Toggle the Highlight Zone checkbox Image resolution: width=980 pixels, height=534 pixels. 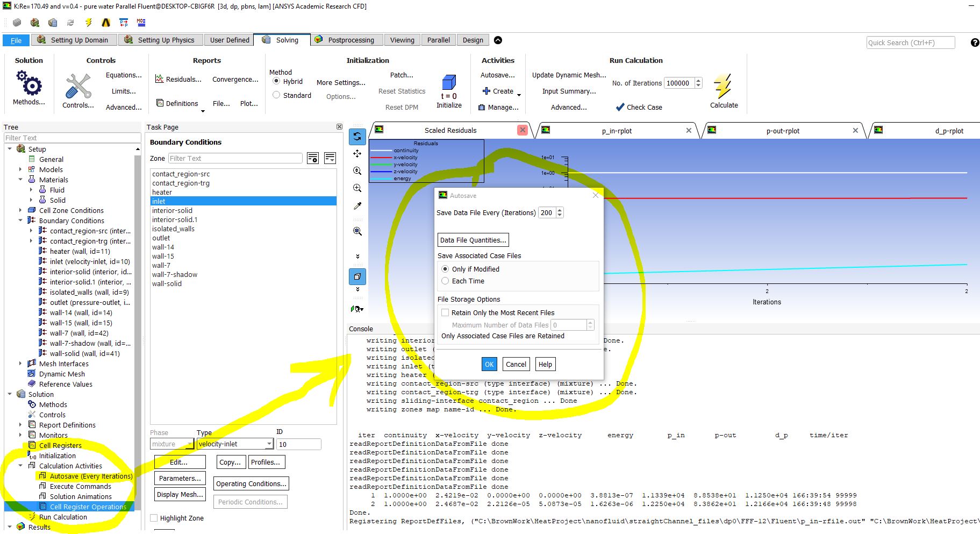point(154,518)
